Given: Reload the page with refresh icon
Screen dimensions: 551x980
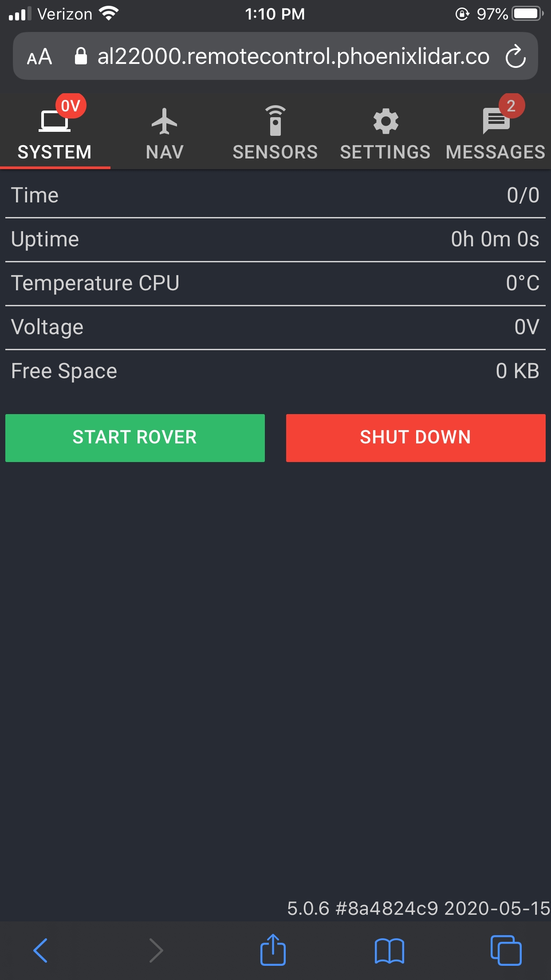Looking at the screenshot, I should (x=516, y=57).
